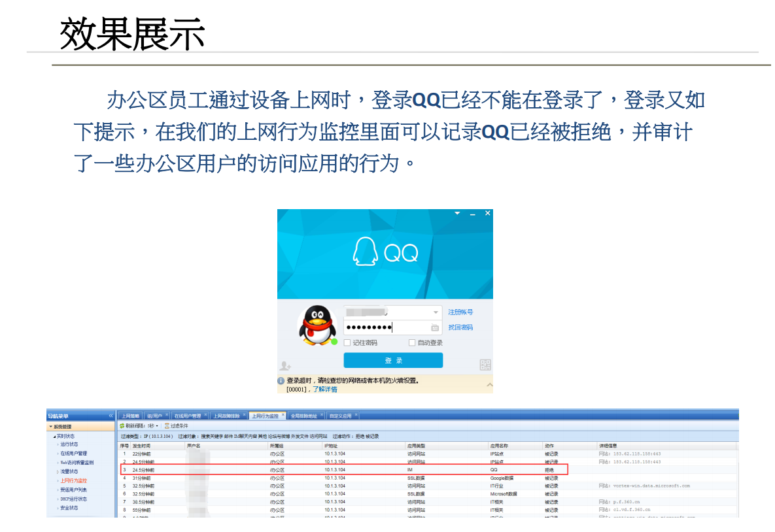
Task: Click the multi-account add user icon in QQ
Action: coord(285,365)
